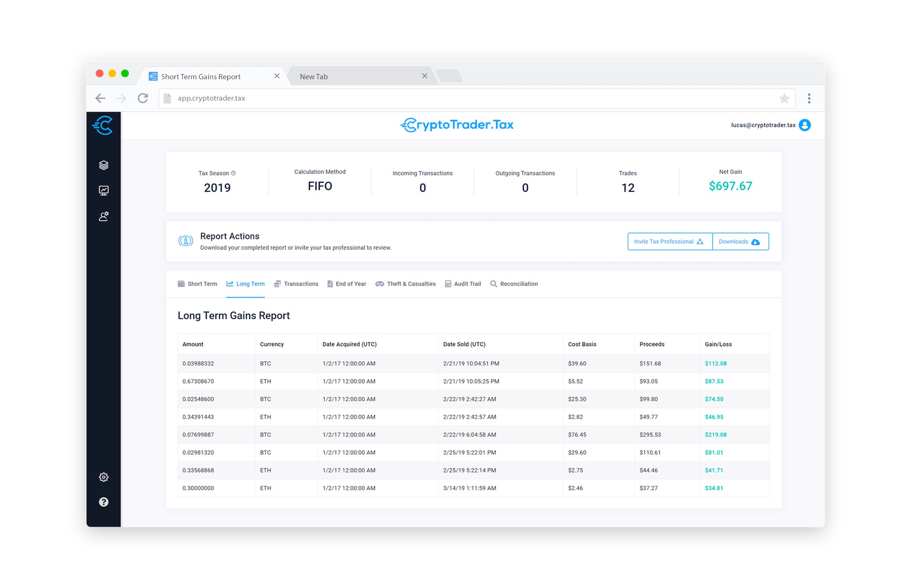Click the CryptoTrader logo in the sidebar
This screenshot has height=588, width=911.
[x=104, y=126]
